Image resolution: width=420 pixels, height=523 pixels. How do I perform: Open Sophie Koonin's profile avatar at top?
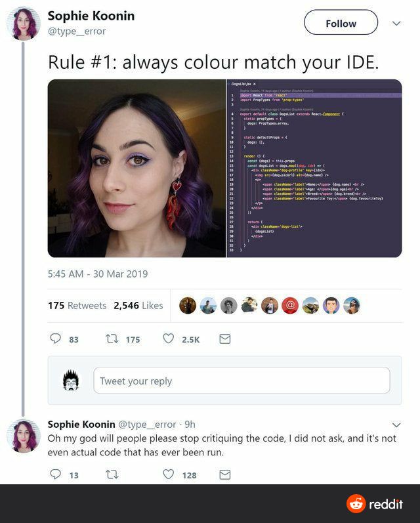[x=24, y=24]
